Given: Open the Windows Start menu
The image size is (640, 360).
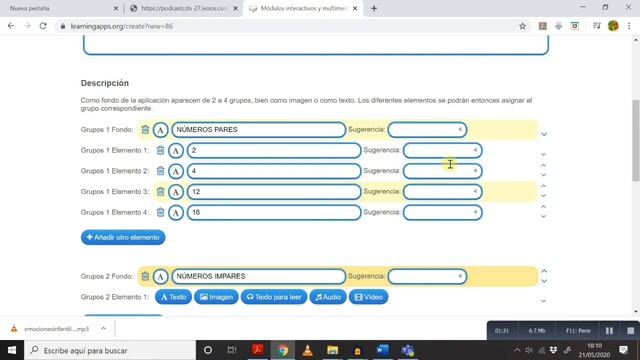Looking at the screenshot, I should (12, 350).
